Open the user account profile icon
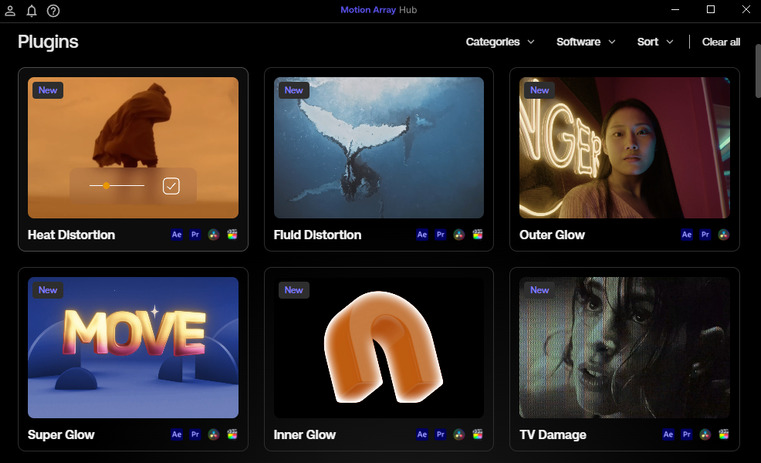Viewport: 761px width, 463px height. (x=11, y=11)
